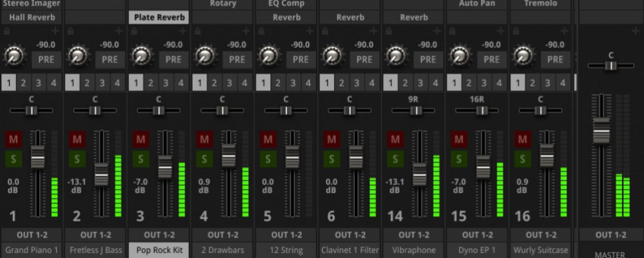644x258 pixels.
Task: Click the lock icon on Grand Piano 1 channel
Action: pos(6,31)
